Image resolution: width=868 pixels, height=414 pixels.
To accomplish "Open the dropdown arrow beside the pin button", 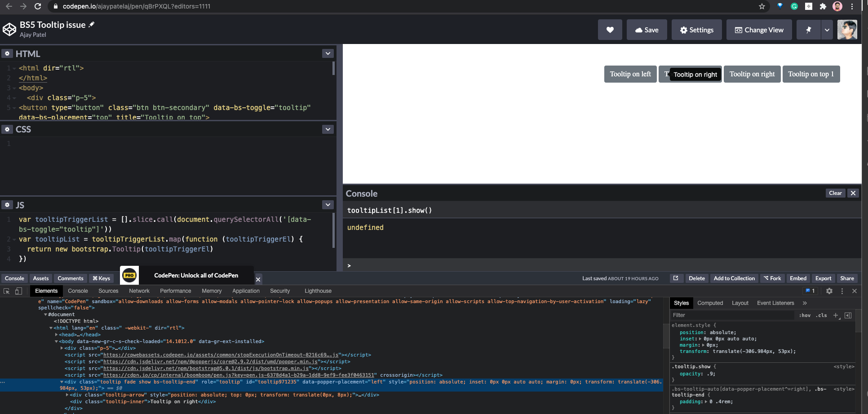I will (x=827, y=30).
